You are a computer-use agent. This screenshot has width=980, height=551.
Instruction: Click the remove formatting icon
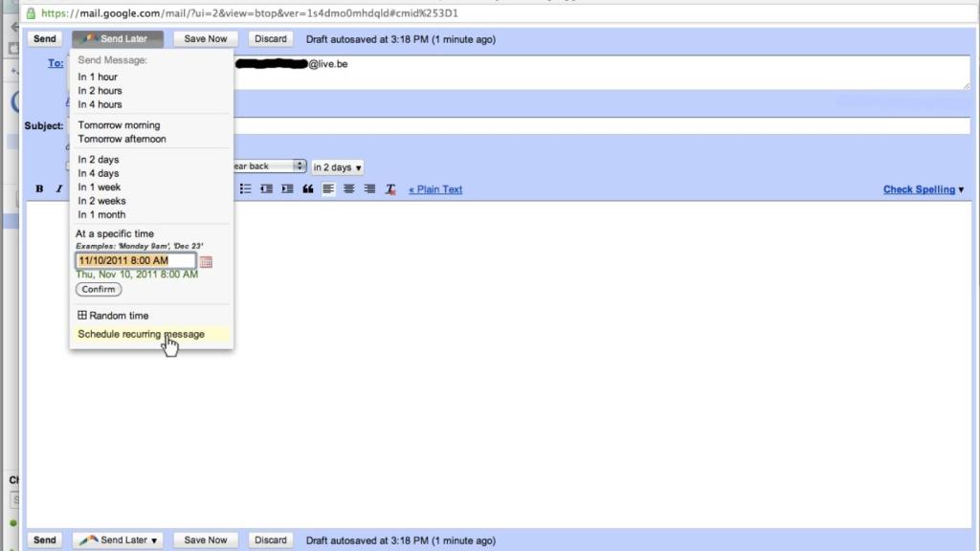(390, 189)
